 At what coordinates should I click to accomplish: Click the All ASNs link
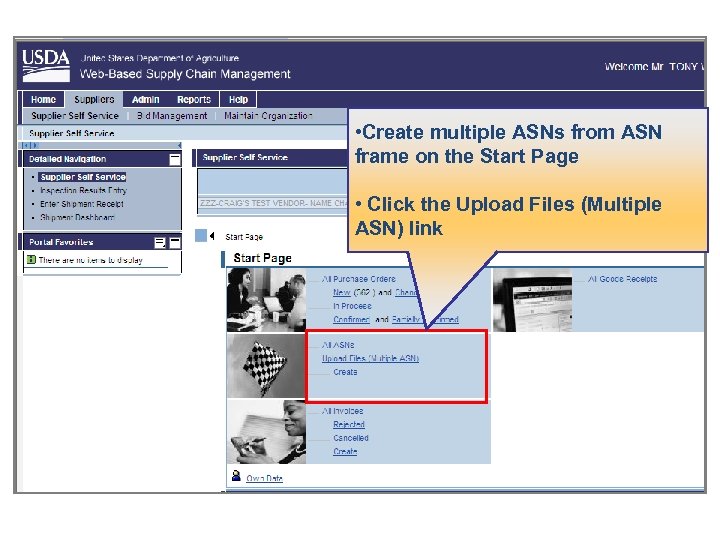(338, 345)
